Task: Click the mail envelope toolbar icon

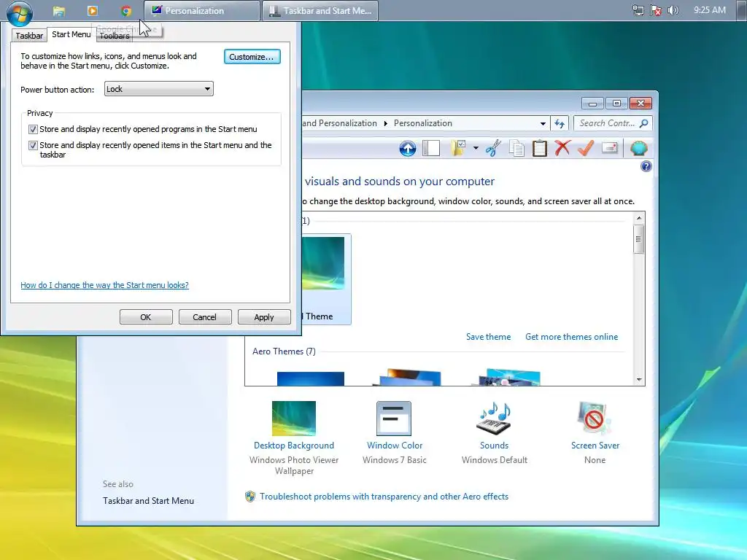Action: coord(610,148)
